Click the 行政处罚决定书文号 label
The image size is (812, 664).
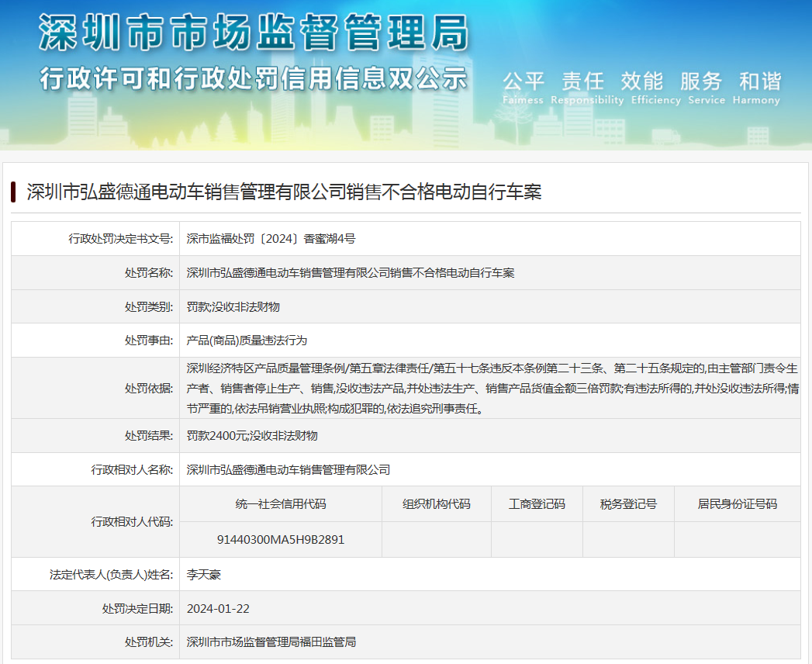[121, 239]
